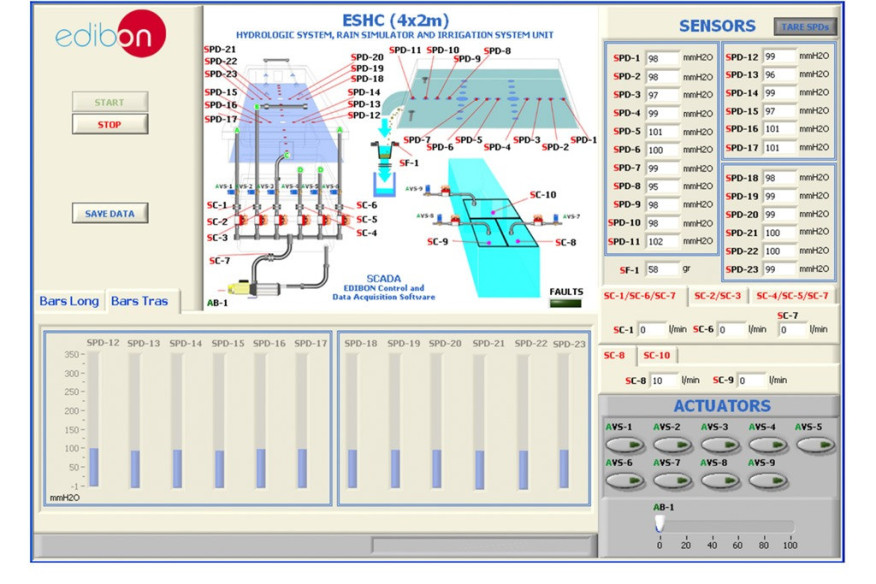Image resolution: width=876 pixels, height=584 pixels.
Task: Click the SPD-5 value field showing 101
Action: coord(663,132)
